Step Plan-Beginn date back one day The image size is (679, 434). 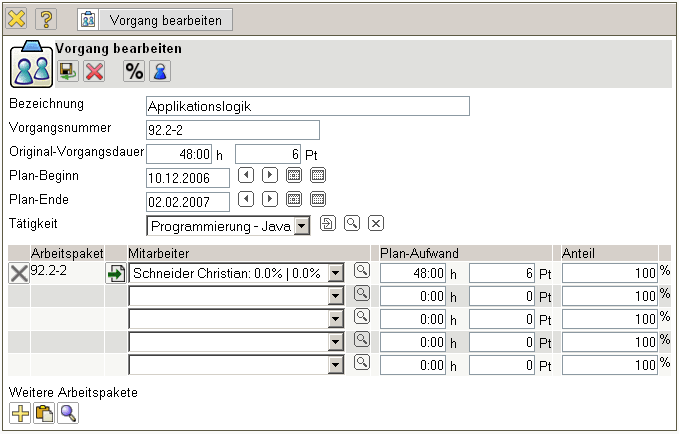click(246, 175)
